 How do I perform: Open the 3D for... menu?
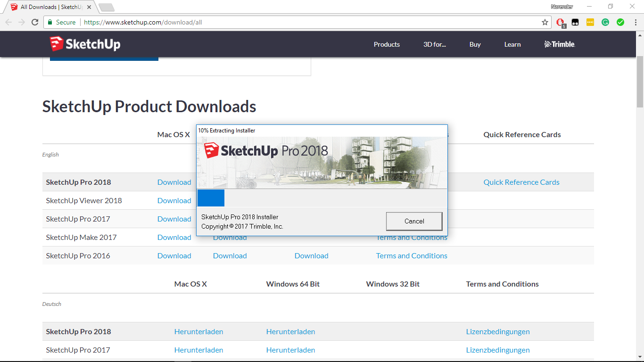[435, 44]
